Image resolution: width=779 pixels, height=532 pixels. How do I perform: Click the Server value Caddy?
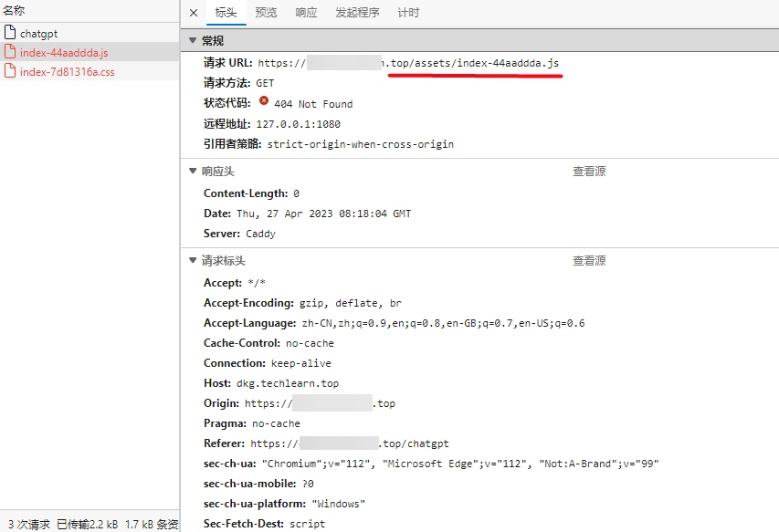[260, 234]
